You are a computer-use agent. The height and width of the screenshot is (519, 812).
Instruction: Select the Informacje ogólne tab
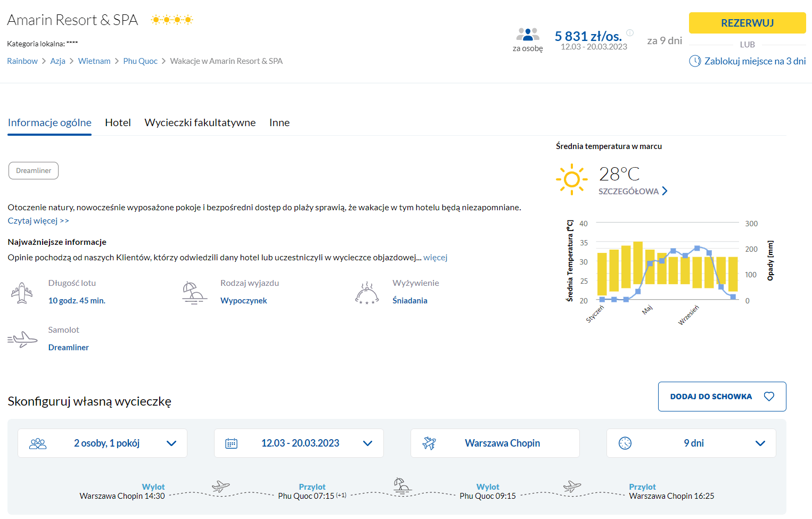coord(50,123)
